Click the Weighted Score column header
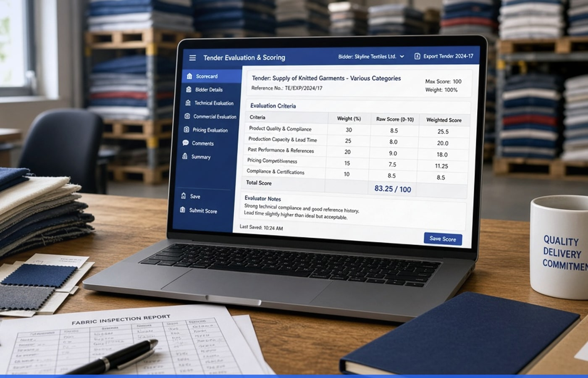Image resolution: width=588 pixels, height=378 pixels. point(444,120)
